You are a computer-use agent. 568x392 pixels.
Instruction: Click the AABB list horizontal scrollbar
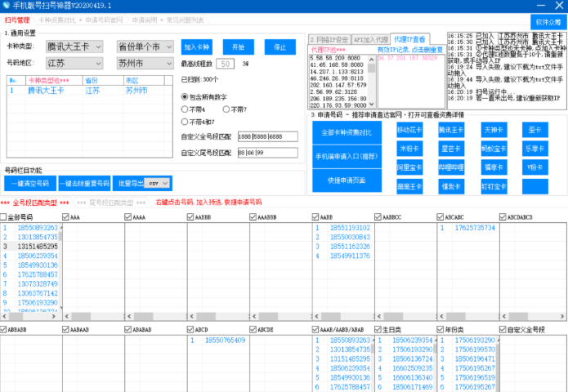tap(343, 316)
